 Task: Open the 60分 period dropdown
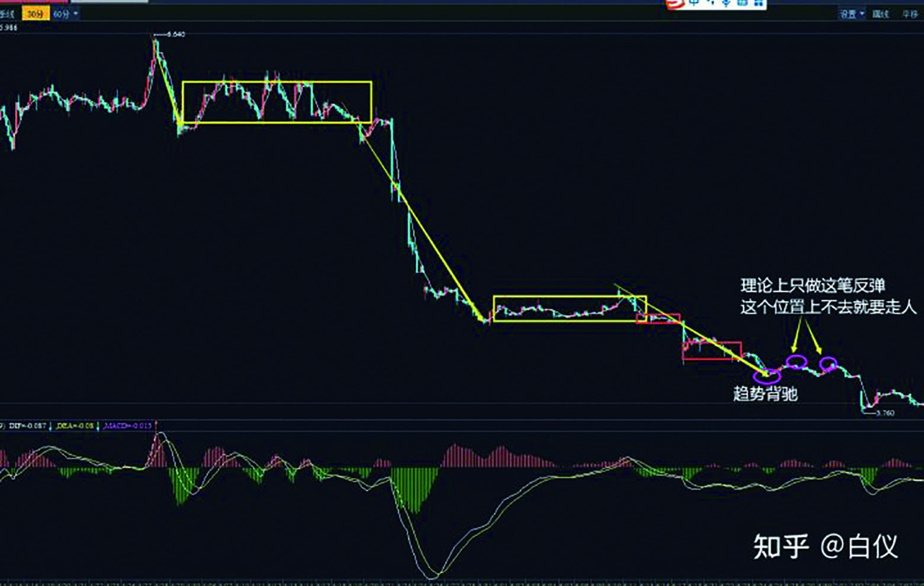tap(65, 14)
